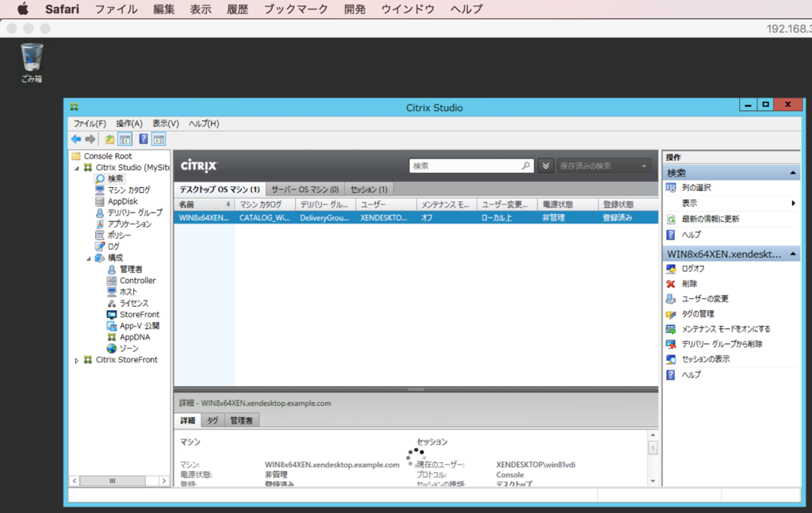Open the ファイル(F) menu

[x=89, y=123]
